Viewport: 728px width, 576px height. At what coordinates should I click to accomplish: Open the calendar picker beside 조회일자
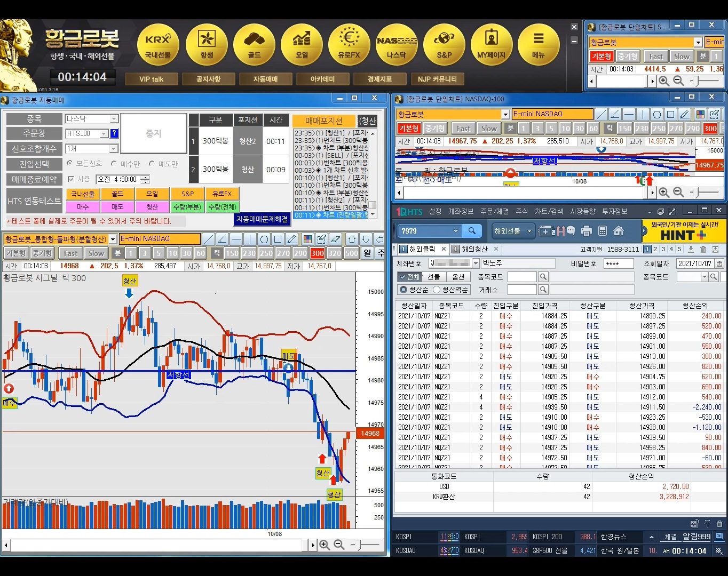(x=719, y=263)
